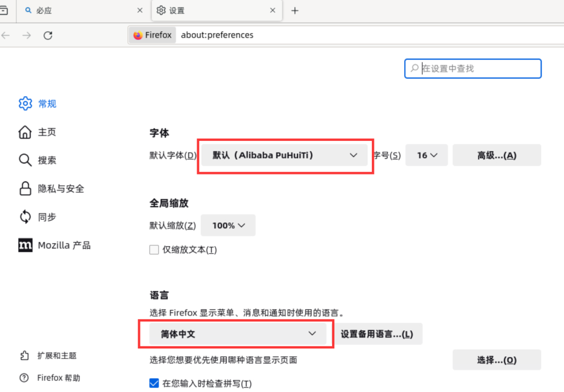This screenshot has height=392, width=564.
Task: Click the partly visible icon left of the 必应 tab
Action: [x=4, y=10]
